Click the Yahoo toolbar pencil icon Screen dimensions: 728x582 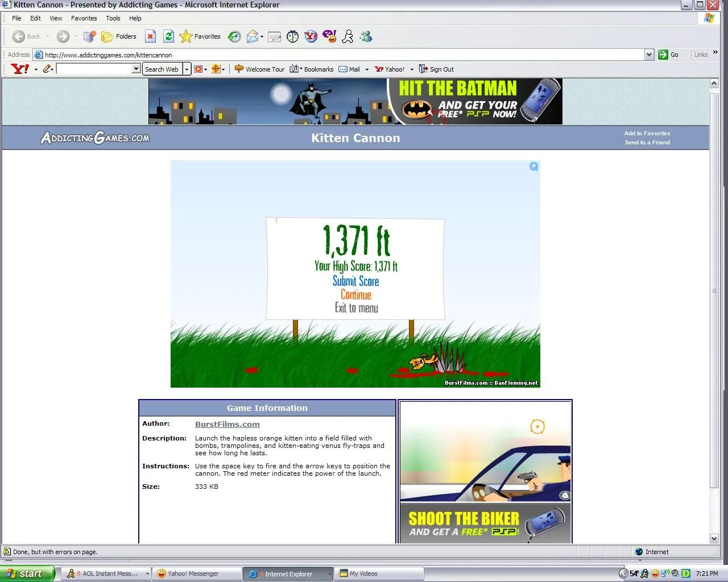(47, 69)
